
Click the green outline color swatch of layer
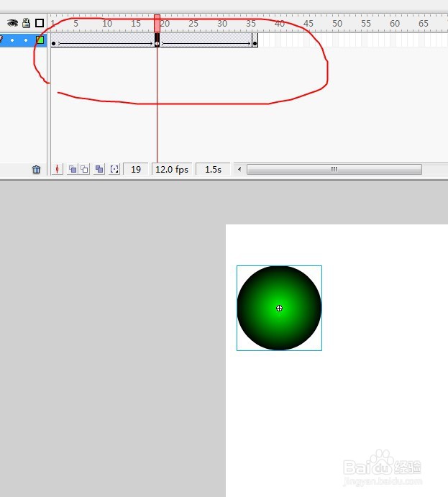pyautogui.click(x=40, y=40)
